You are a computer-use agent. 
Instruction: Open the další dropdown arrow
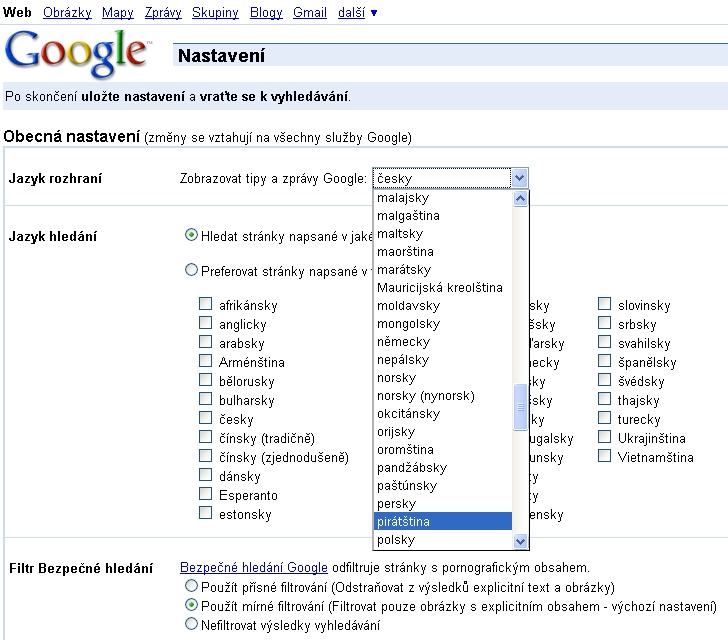point(374,13)
